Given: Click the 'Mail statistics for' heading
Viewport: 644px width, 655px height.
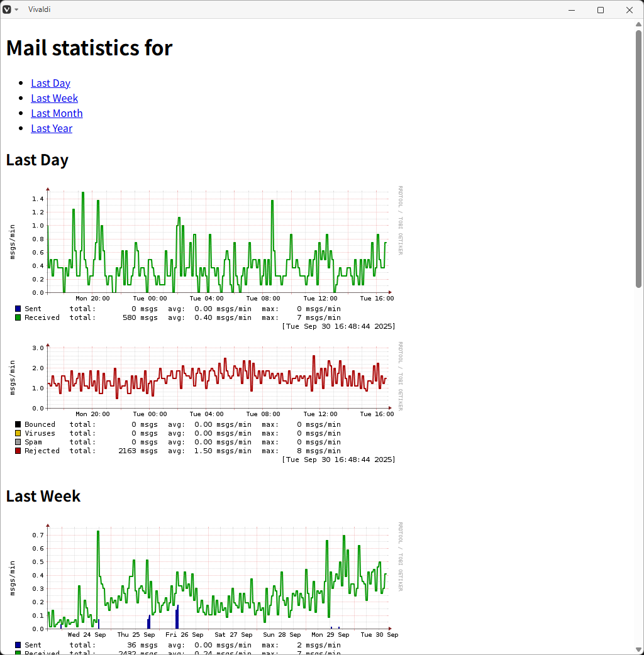Looking at the screenshot, I should click(x=89, y=48).
